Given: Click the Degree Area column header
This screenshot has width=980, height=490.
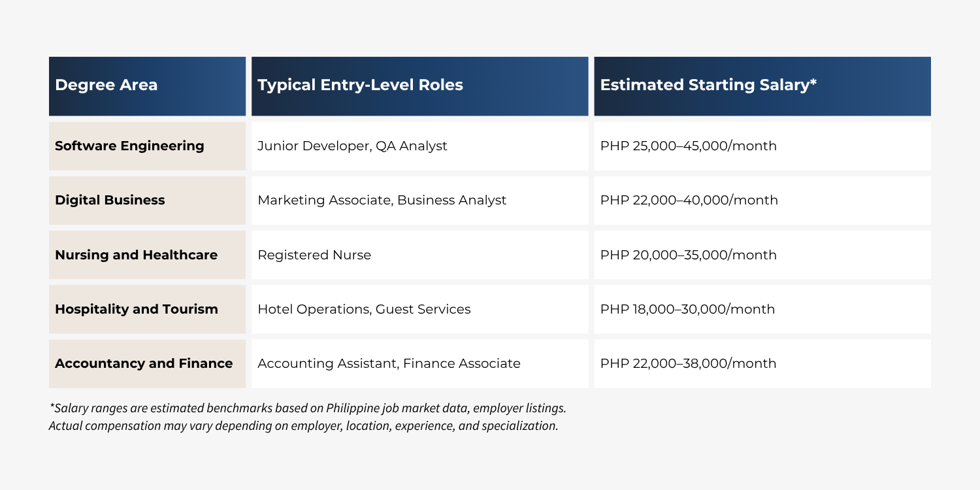Looking at the screenshot, I should pyautogui.click(x=147, y=86).
